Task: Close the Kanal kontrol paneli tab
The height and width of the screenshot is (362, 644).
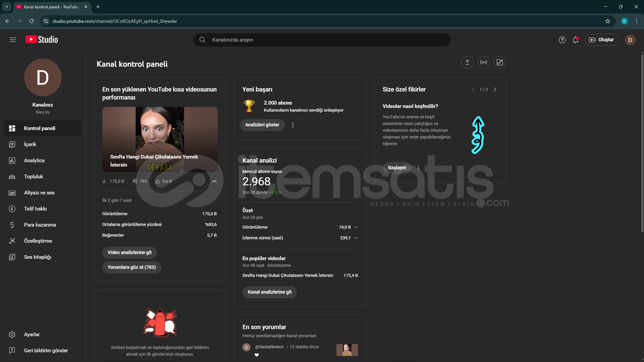Action: tap(86, 7)
